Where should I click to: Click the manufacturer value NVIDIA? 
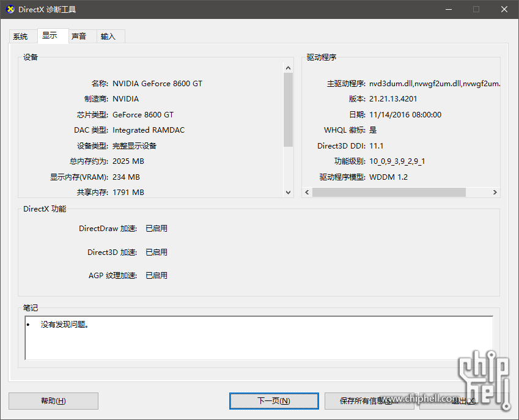click(125, 99)
